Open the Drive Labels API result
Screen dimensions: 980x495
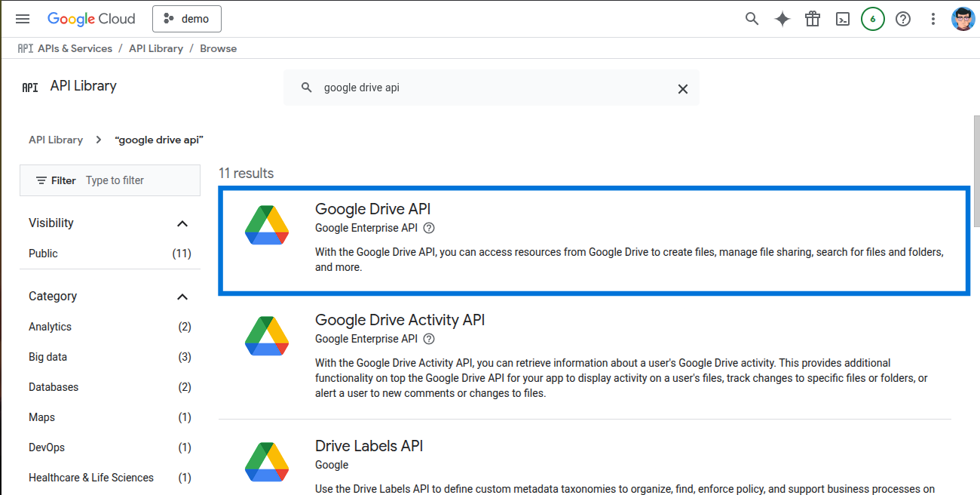(369, 446)
